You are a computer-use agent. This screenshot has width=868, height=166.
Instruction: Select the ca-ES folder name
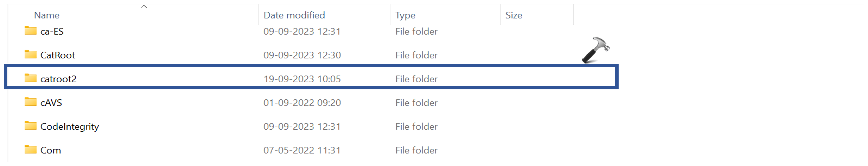[52, 31]
